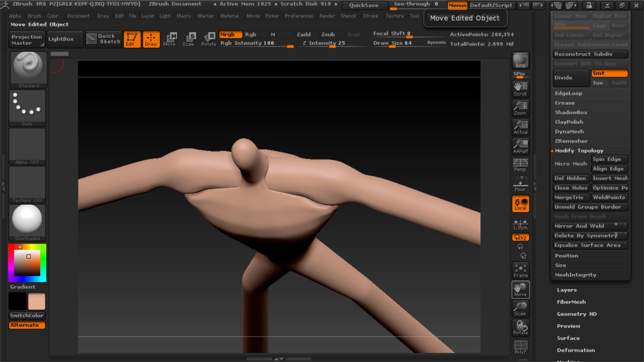
Task: Select the Scroll canvas icon
Action: [x=520, y=89]
